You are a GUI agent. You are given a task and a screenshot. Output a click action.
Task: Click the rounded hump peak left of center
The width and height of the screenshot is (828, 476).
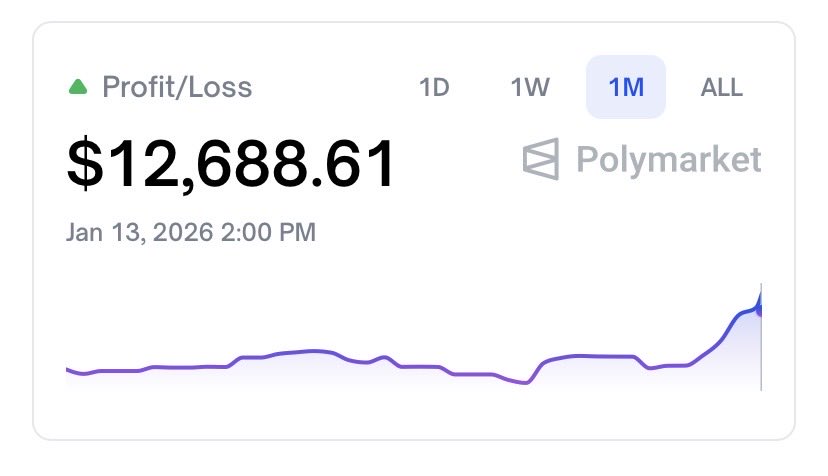point(315,351)
